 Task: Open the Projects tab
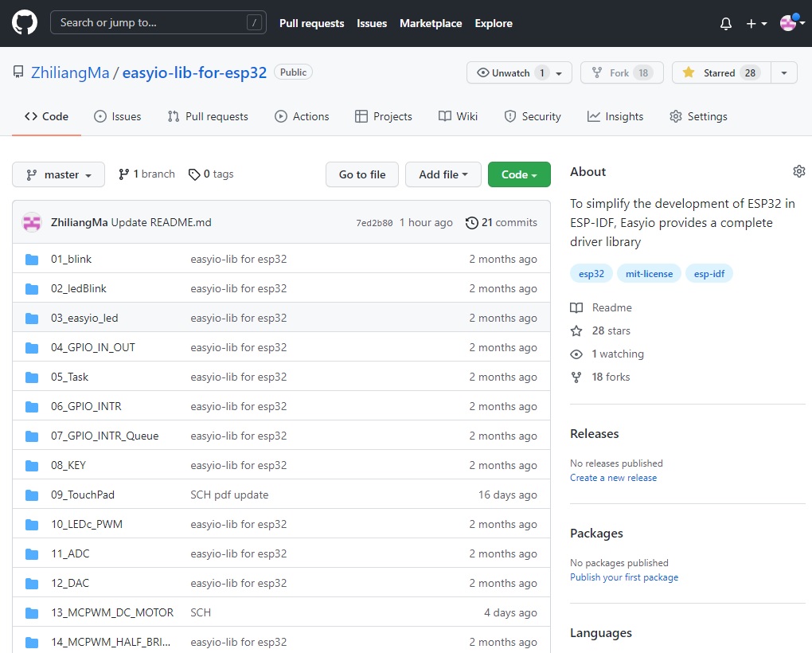pyautogui.click(x=383, y=116)
